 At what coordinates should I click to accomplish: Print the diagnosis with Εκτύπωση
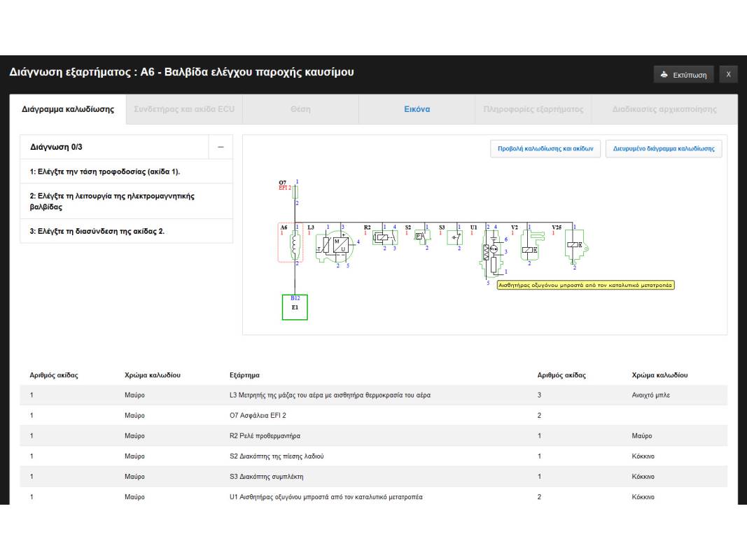[683, 75]
